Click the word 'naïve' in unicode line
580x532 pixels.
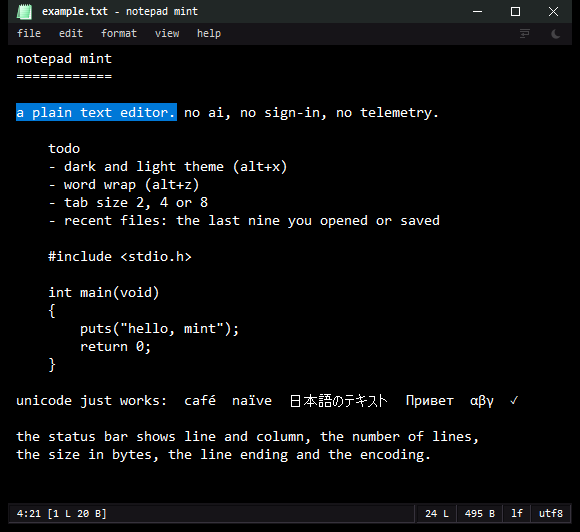pyautogui.click(x=252, y=400)
